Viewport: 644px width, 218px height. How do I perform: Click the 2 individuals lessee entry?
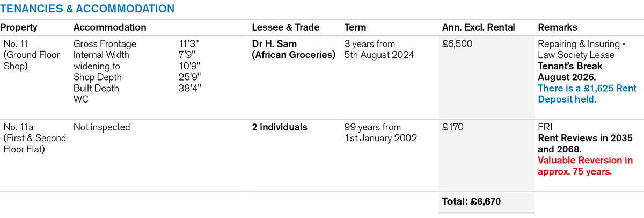pyautogui.click(x=280, y=127)
